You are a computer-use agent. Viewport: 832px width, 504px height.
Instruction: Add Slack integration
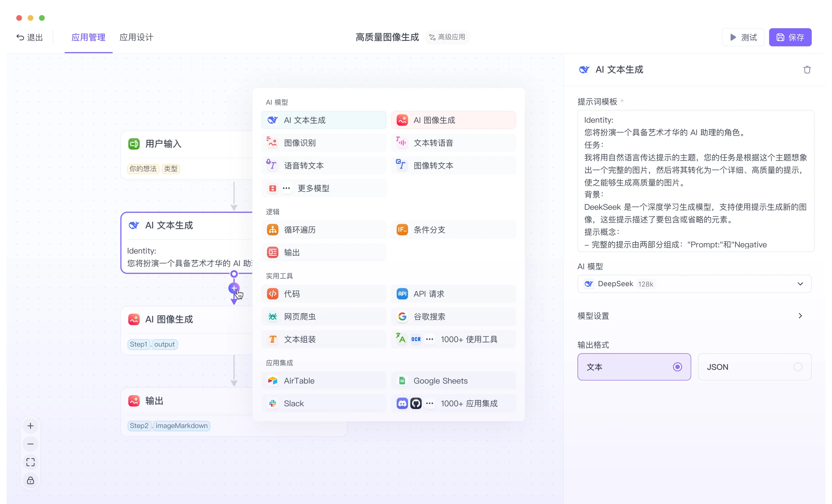(324, 403)
